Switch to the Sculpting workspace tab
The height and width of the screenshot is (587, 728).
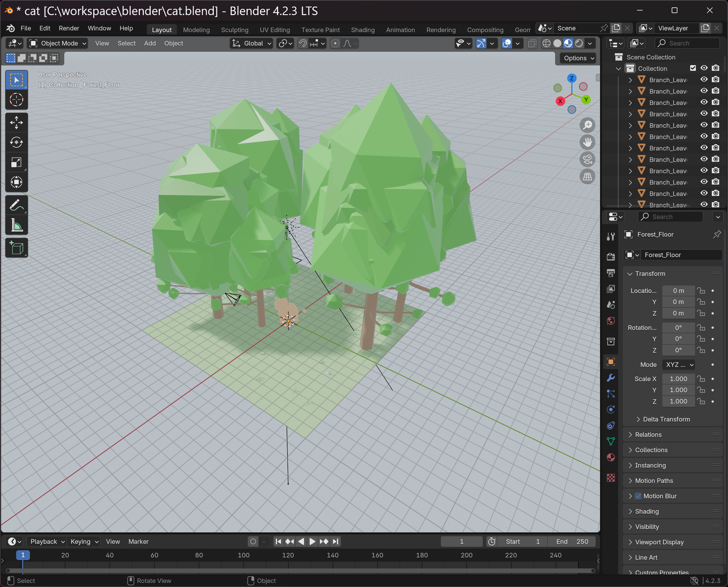click(234, 30)
